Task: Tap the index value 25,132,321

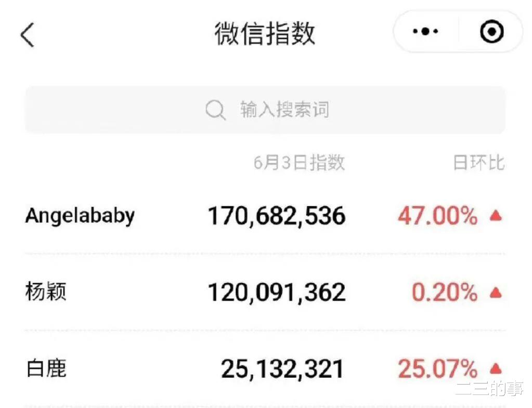Action: point(282,369)
